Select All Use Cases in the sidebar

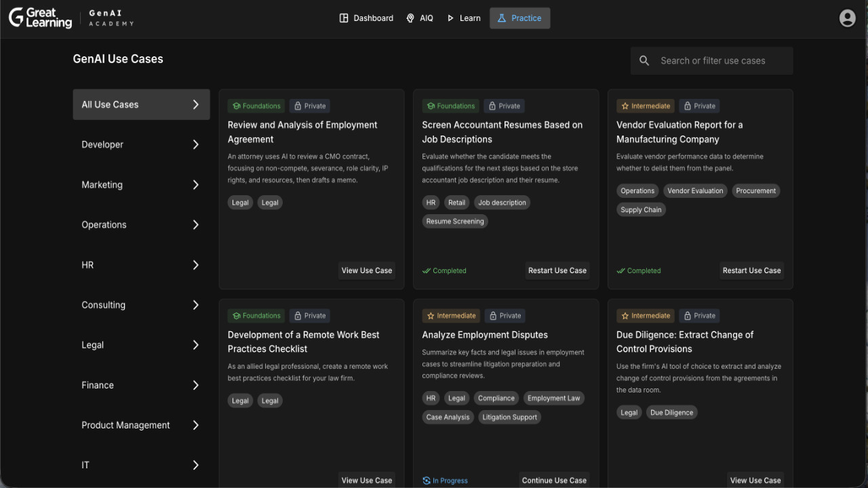[140, 104]
